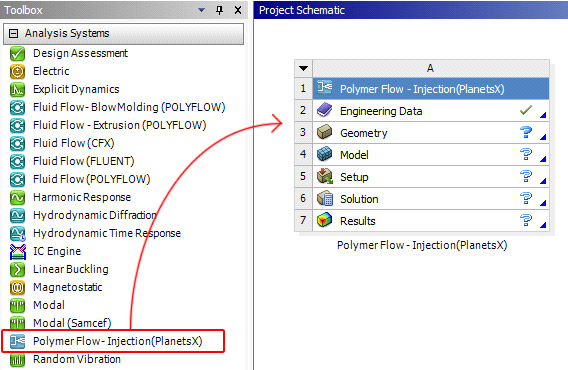The image size is (568, 370).
Task: Click the Model mesh cube icon
Action: click(325, 154)
